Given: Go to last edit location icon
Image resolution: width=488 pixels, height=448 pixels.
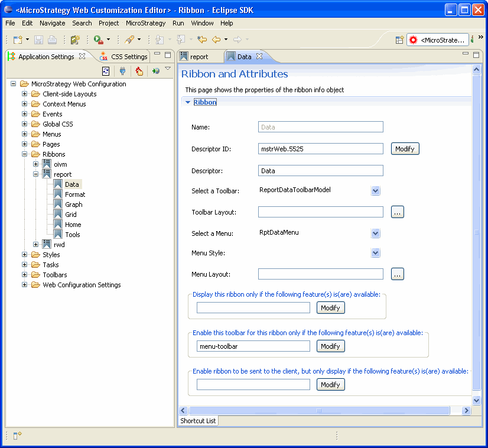Looking at the screenshot, I should point(202,40).
